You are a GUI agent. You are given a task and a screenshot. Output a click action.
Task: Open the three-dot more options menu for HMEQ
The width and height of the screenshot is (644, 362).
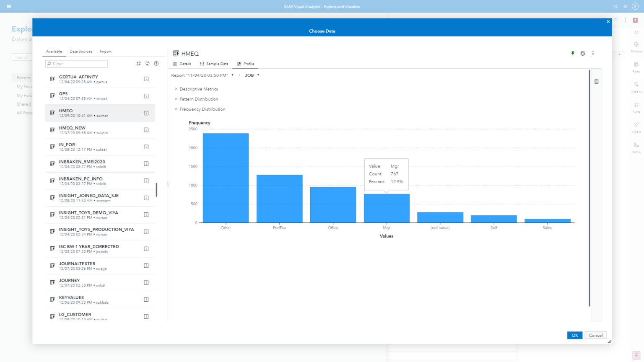pos(593,53)
